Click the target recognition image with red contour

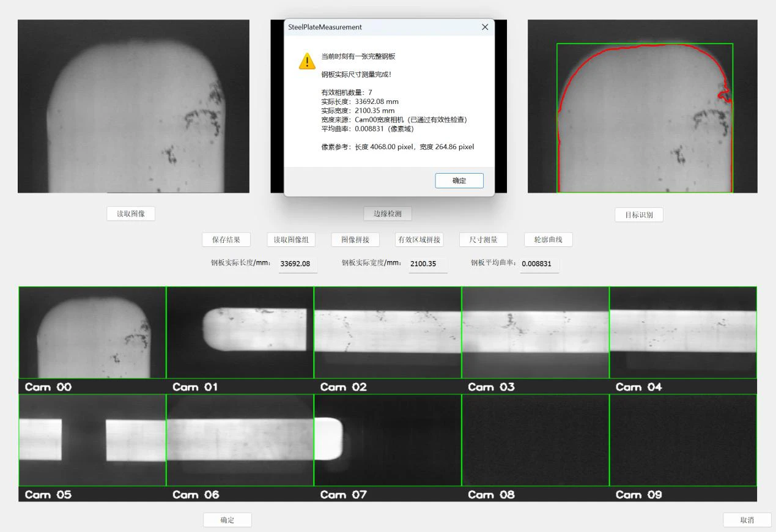(x=643, y=106)
